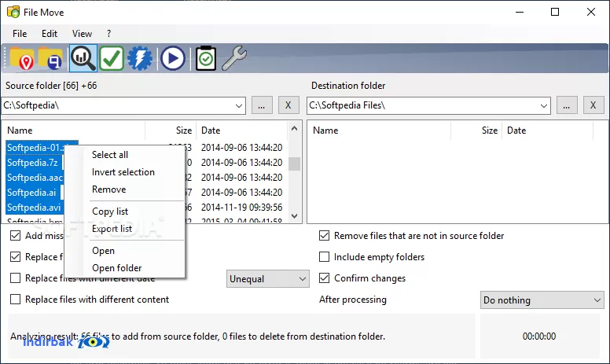
Task: Expand the source folder path dropdown
Action: pos(239,106)
